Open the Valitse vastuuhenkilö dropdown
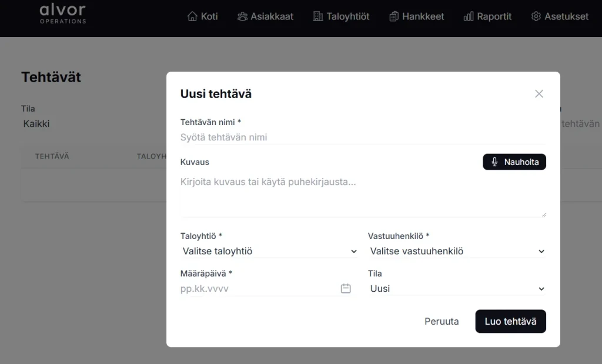The width and height of the screenshot is (602, 364). [x=457, y=251]
